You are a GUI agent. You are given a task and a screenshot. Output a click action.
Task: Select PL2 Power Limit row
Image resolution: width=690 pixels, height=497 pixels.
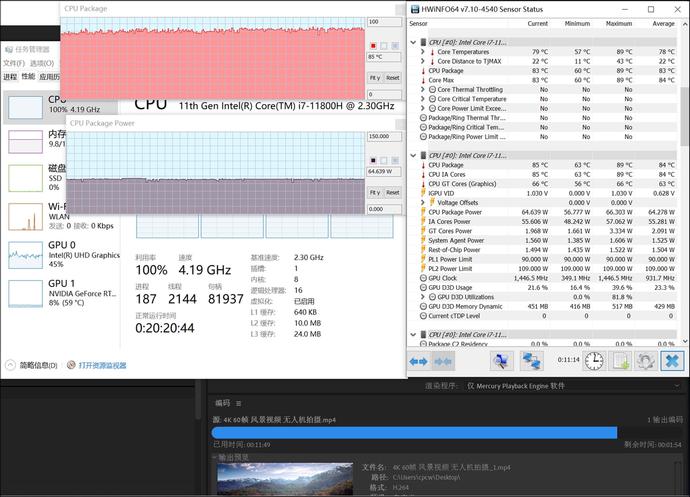click(x=547, y=269)
